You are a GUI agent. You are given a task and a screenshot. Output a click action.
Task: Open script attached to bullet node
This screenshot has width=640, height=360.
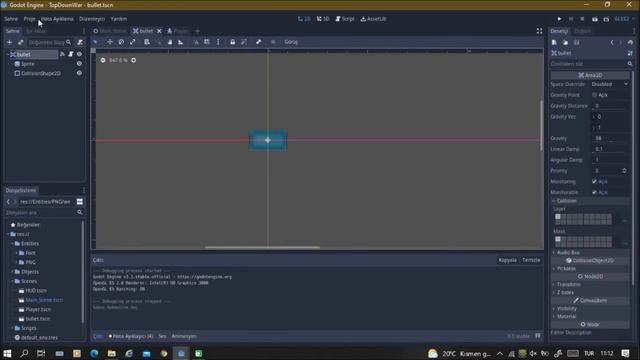[71, 54]
